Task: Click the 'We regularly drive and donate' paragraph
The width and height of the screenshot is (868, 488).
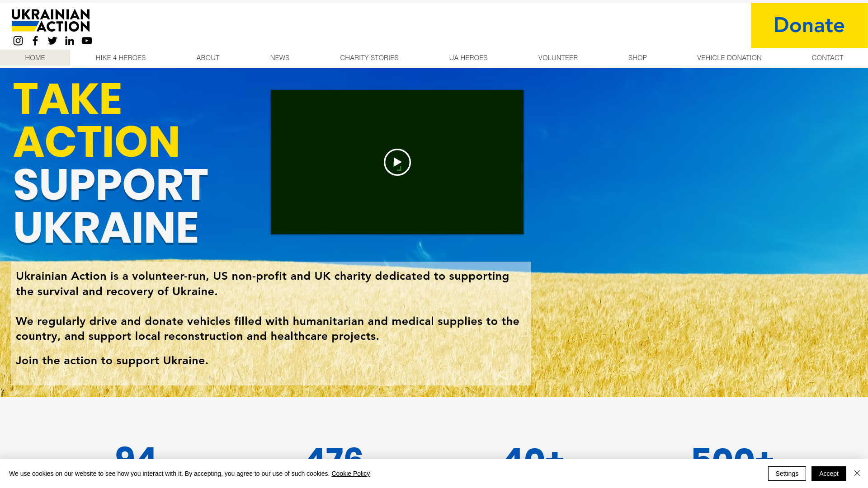Action: (x=268, y=328)
